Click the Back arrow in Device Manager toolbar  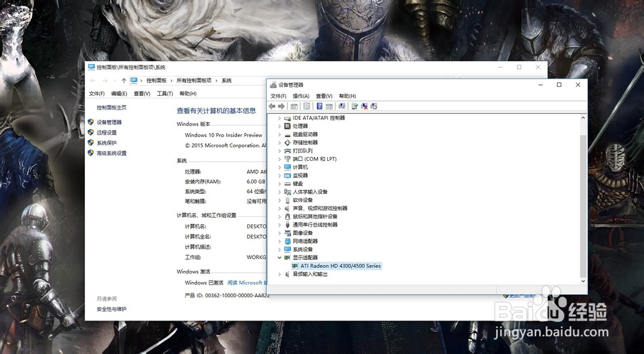tap(272, 106)
